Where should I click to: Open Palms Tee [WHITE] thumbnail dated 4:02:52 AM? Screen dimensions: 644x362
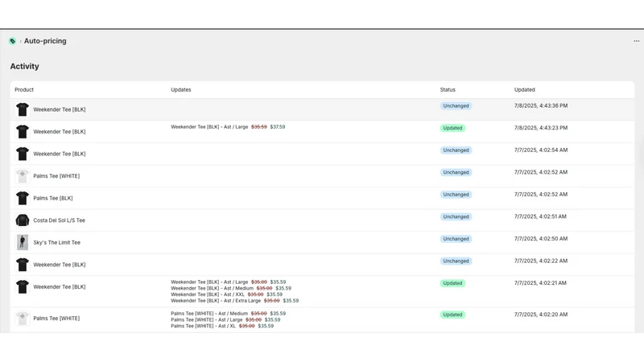(x=23, y=176)
